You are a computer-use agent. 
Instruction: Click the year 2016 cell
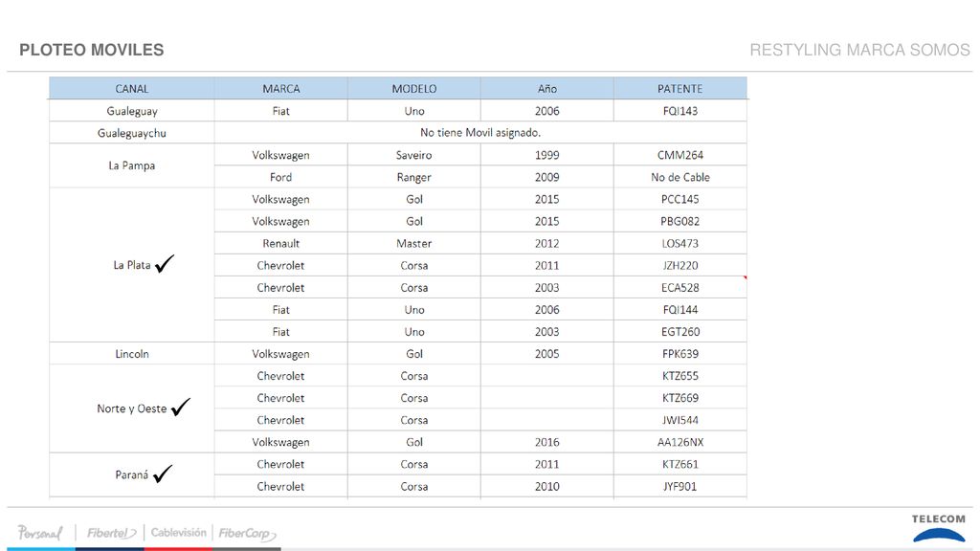546,442
